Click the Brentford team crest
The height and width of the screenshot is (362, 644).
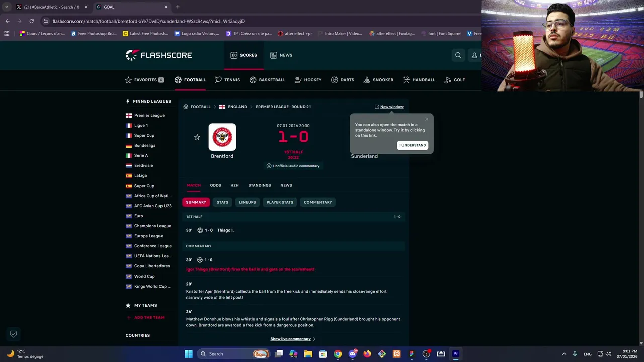click(222, 137)
